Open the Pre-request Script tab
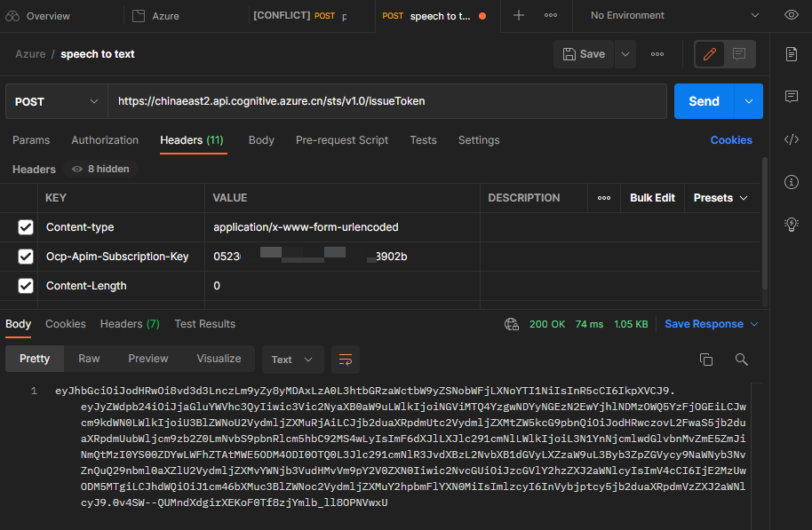The height and width of the screenshot is (530, 812). 342,140
